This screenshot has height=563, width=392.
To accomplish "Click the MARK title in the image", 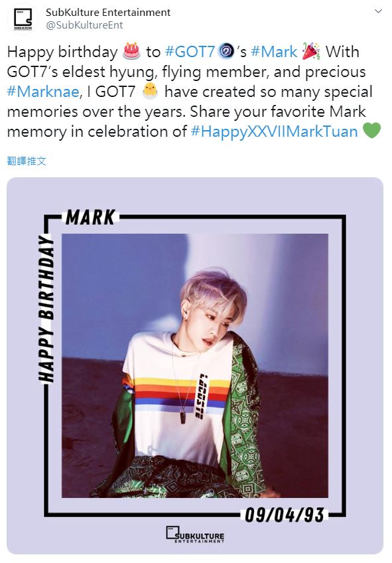I will coord(90,217).
